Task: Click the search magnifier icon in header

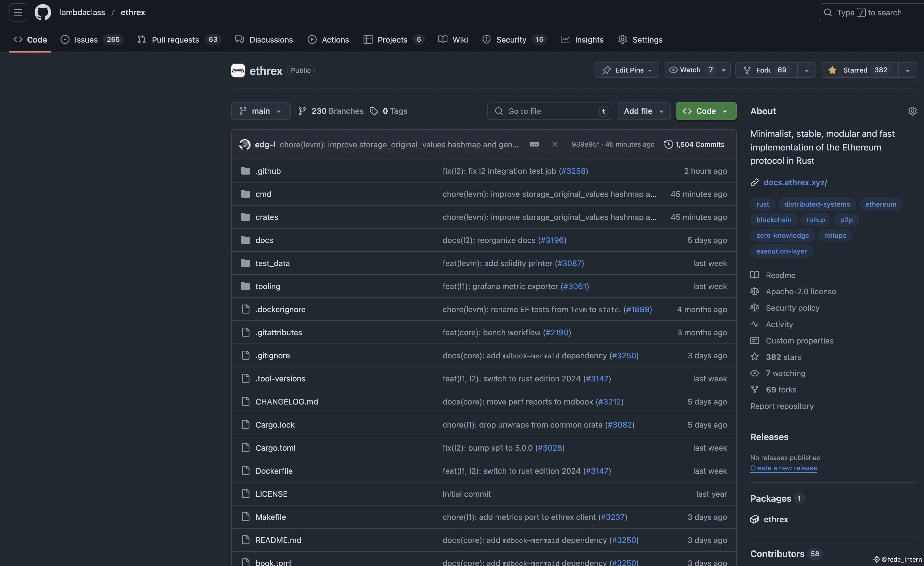Action: (x=828, y=12)
